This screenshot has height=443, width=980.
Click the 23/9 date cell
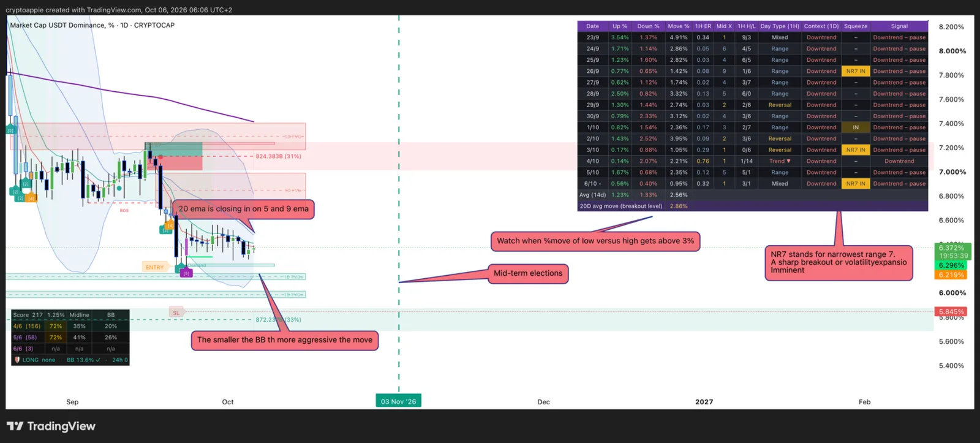pyautogui.click(x=592, y=37)
